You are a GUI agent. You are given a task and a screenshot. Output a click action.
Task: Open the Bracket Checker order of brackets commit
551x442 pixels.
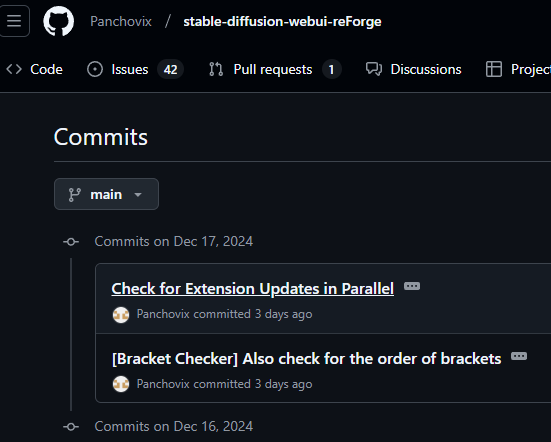click(306, 359)
